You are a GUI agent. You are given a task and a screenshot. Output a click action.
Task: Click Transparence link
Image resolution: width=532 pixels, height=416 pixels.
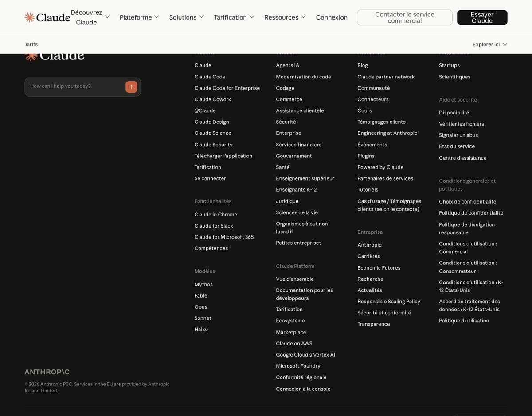pos(374,324)
